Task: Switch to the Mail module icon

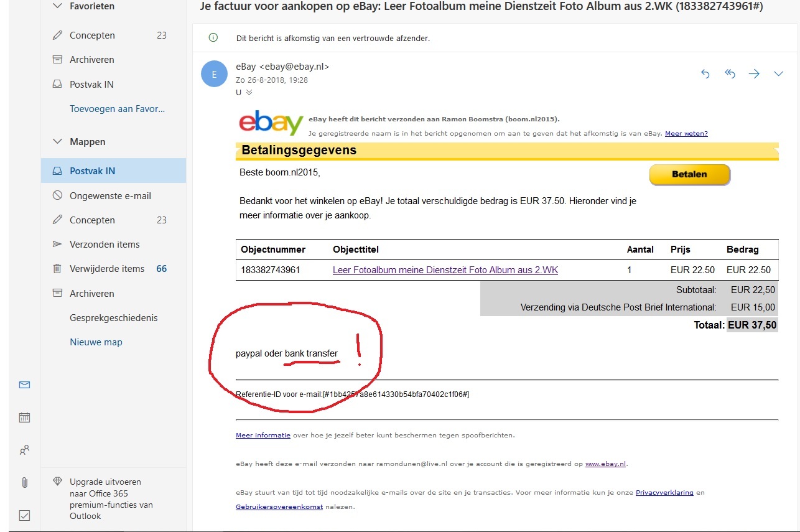Action: pyautogui.click(x=24, y=385)
